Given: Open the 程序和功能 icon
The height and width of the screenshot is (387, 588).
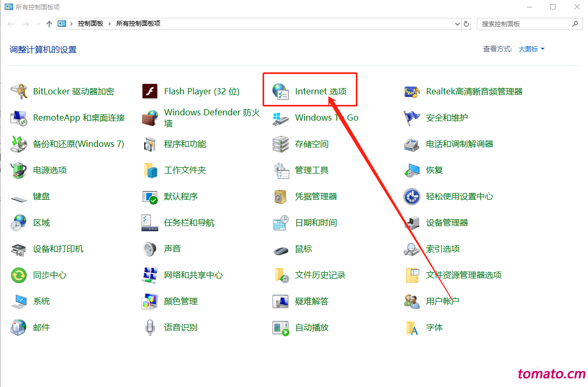Looking at the screenshot, I should [150, 144].
